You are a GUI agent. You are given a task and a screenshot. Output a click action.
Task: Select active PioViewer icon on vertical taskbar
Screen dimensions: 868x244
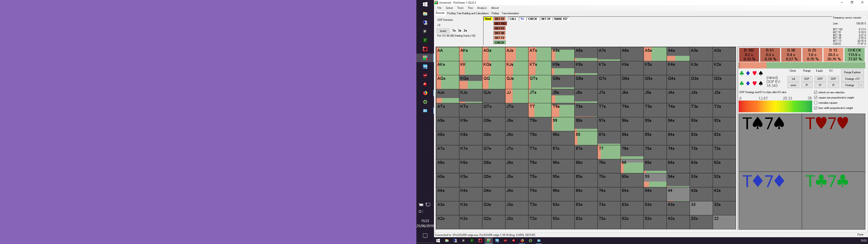coord(425,58)
